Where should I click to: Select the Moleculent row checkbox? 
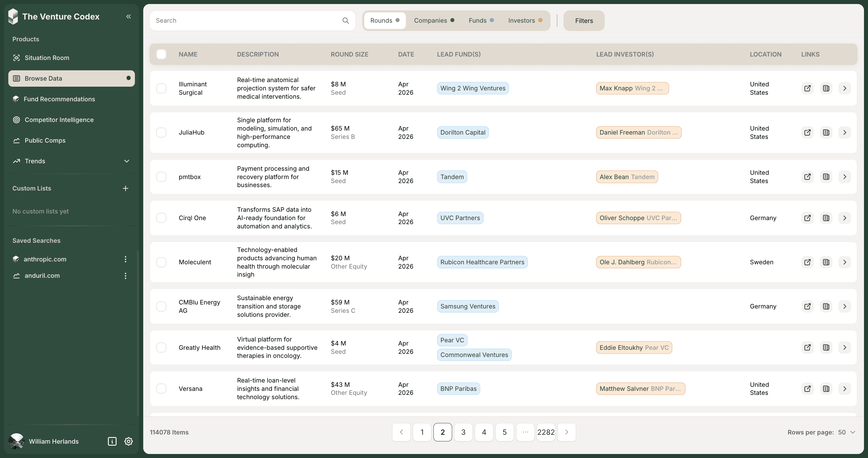click(161, 262)
